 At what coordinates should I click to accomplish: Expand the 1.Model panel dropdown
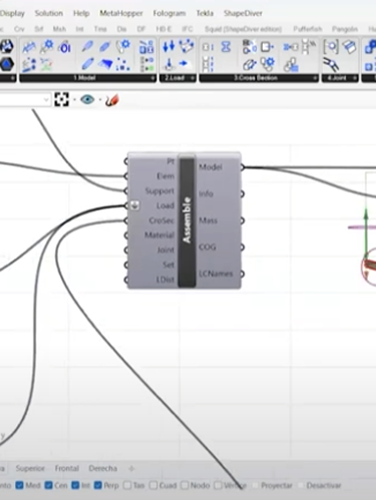click(152, 78)
